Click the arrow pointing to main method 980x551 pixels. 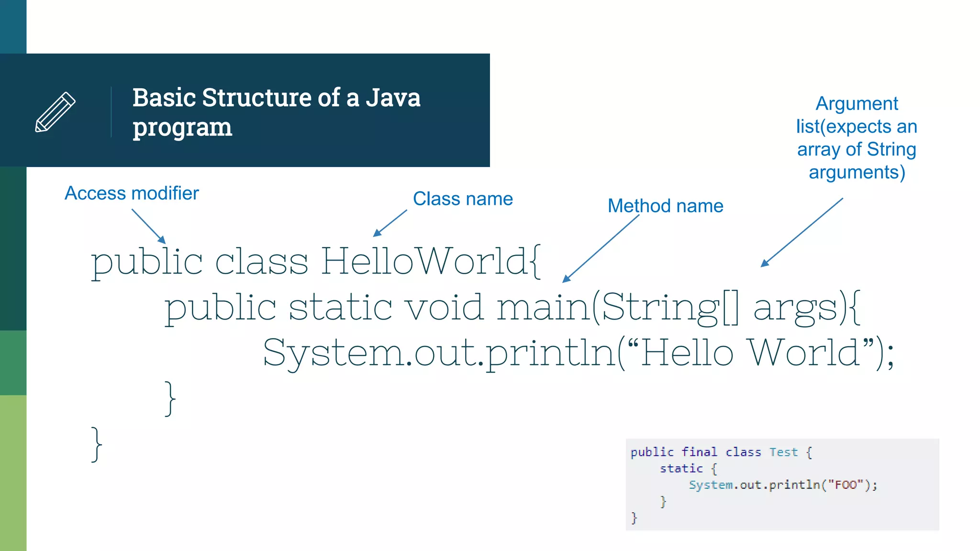(601, 249)
